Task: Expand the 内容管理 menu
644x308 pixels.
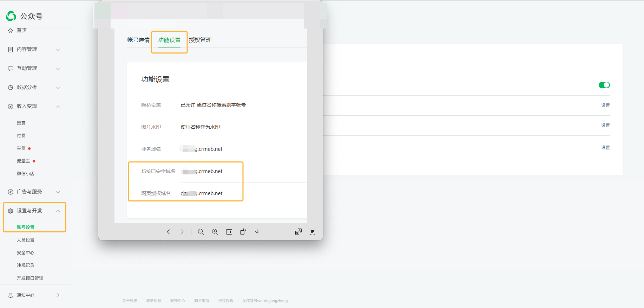Action: point(34,50)
